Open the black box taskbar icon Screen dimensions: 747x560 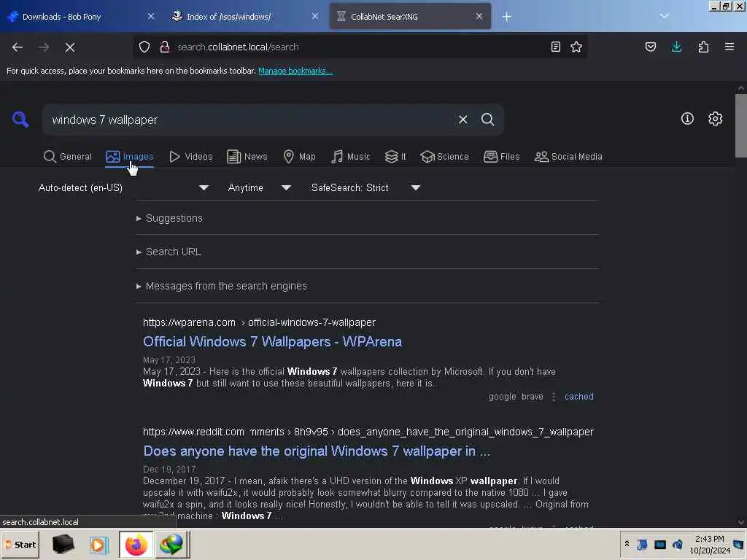[x=63, y=544]
